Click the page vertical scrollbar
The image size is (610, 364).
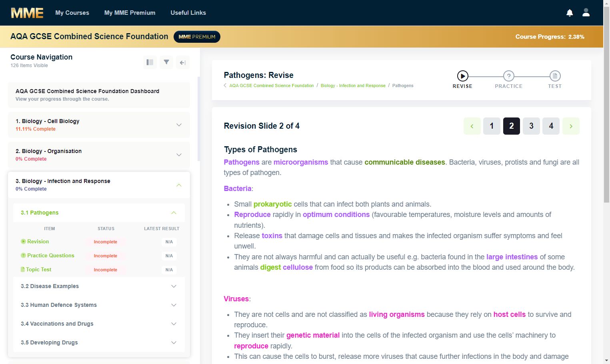pyautogui.click(x=606, y=104)
